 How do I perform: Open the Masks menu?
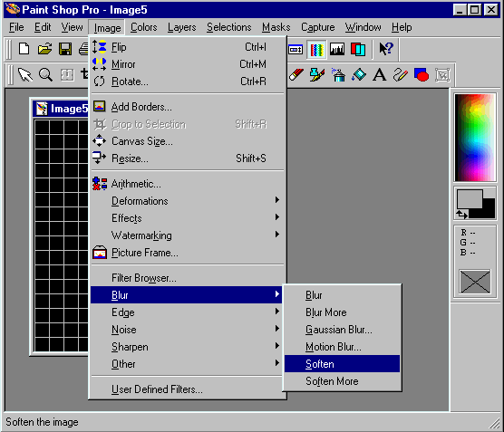point(276,27)
